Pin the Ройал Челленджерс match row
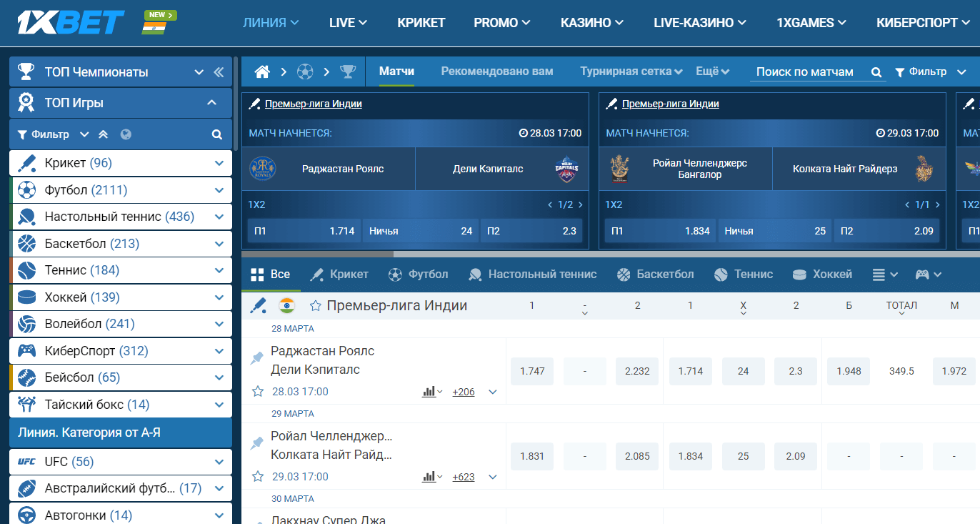 (256, 443)
